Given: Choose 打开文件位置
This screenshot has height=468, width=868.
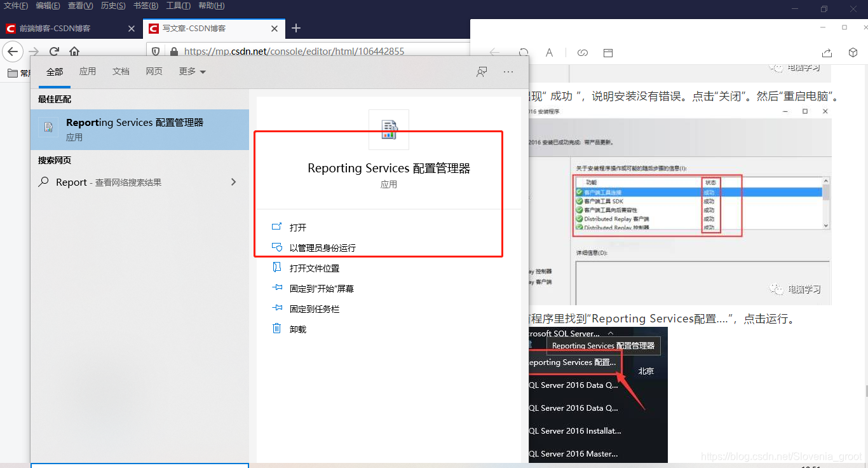Looking at the screenshot, I should tap(315, 268).
